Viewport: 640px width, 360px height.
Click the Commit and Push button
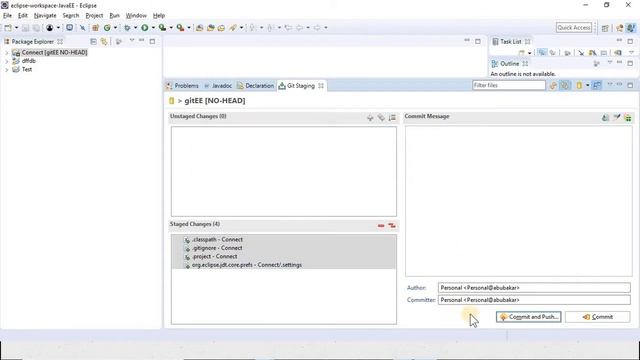tap(529, 317)
